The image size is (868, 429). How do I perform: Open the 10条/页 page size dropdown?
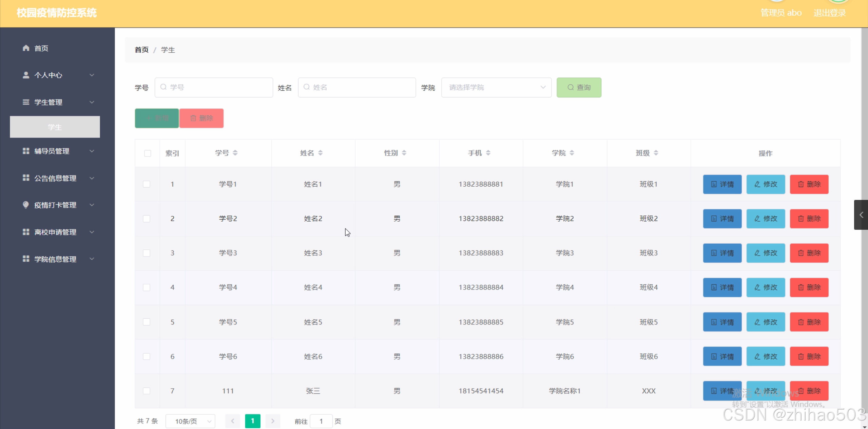pyautogui.click(x=190, y=421)
